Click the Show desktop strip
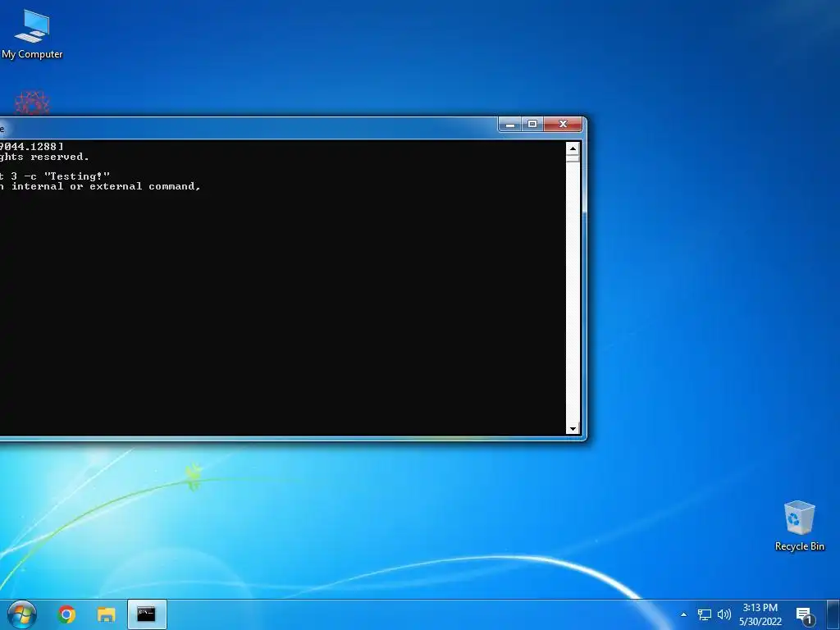The image size is (840, 630). point(833,614)
